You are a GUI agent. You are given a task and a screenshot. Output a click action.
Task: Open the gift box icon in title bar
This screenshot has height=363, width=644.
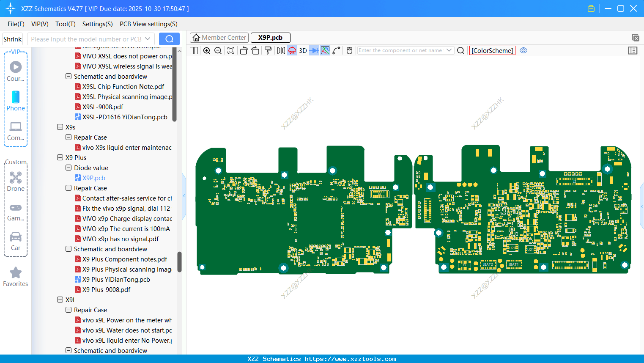[591, 8]
